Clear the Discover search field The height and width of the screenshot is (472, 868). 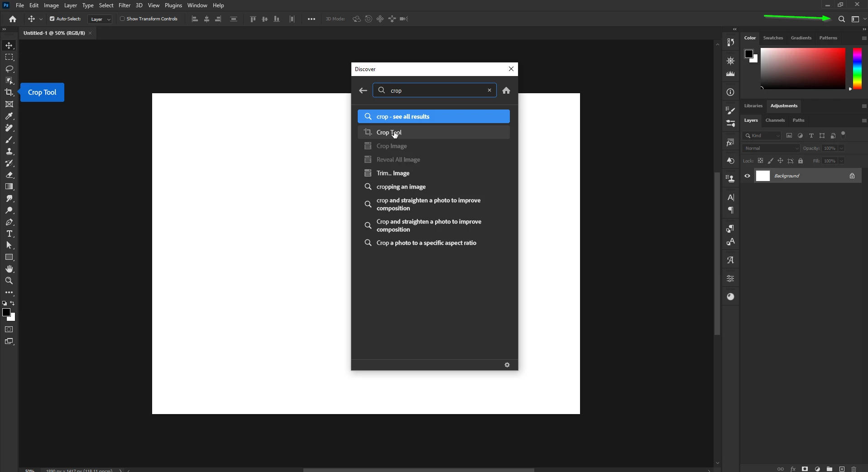point(489,90)
